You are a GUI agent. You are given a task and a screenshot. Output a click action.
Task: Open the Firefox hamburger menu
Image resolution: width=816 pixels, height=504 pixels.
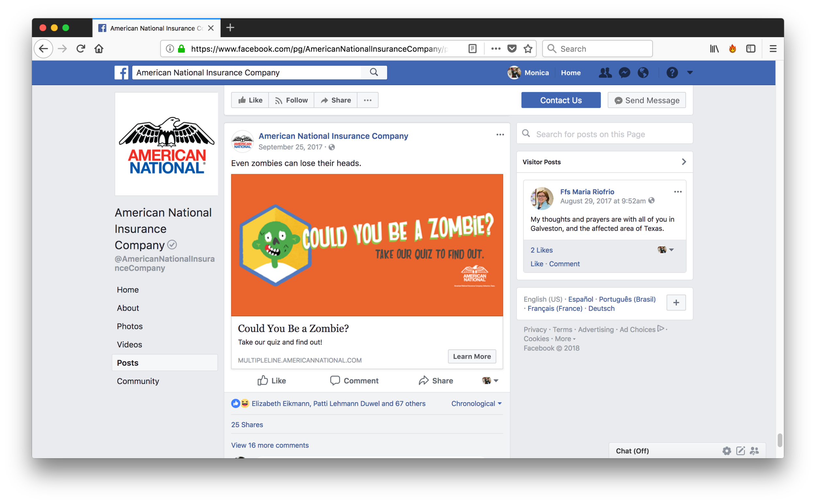pyautogui.click(x=773, y=49)
